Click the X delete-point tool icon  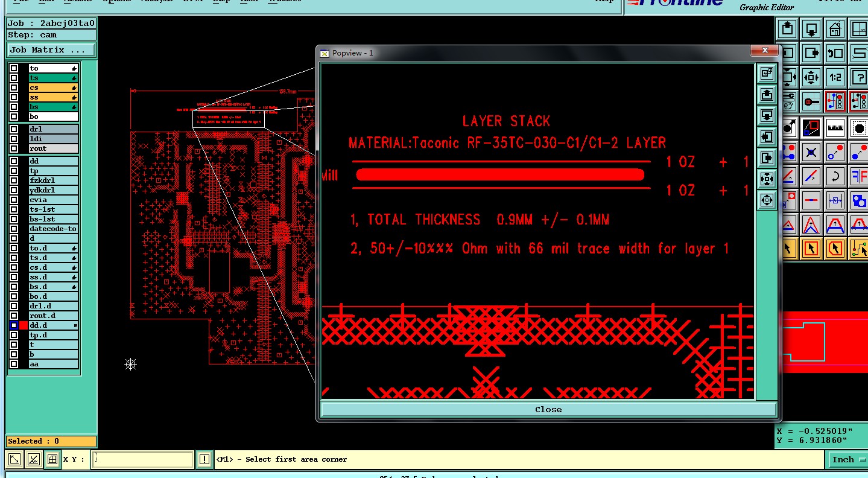point(811,152)
